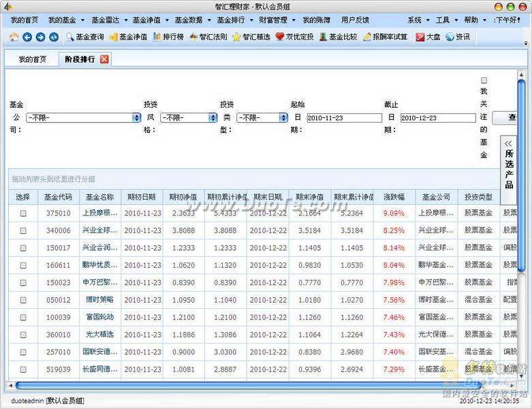Expand the 基金公司 dropdown

136,118
